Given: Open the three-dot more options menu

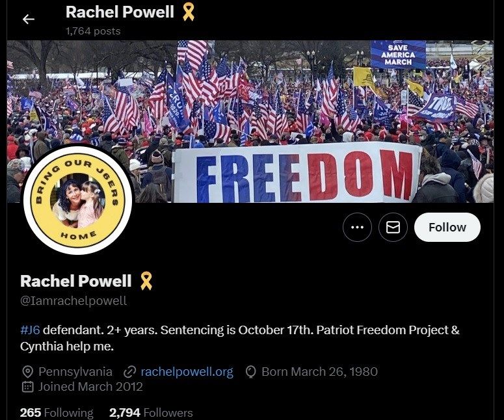Looking at the screenshot, I should tap(357, 227).
